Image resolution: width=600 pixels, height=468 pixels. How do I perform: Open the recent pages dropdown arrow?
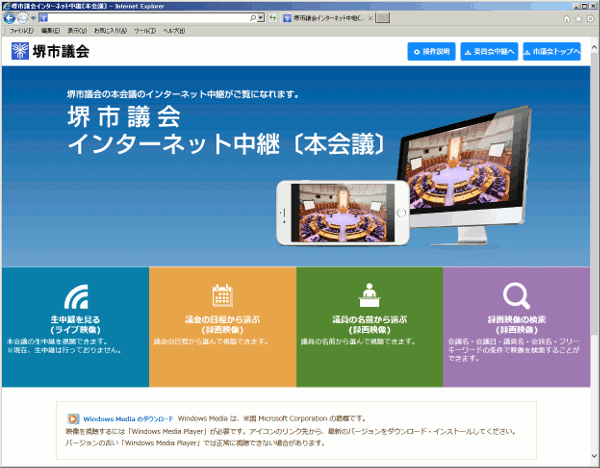[x=34, y=18]
